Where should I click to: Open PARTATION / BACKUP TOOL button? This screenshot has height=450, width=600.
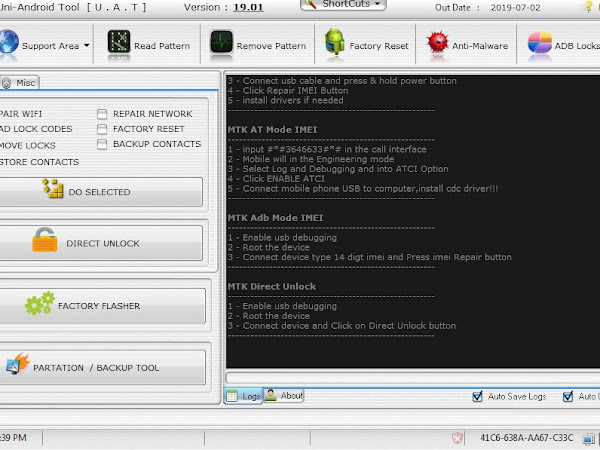pyautogui.click(x=102, y=367)
